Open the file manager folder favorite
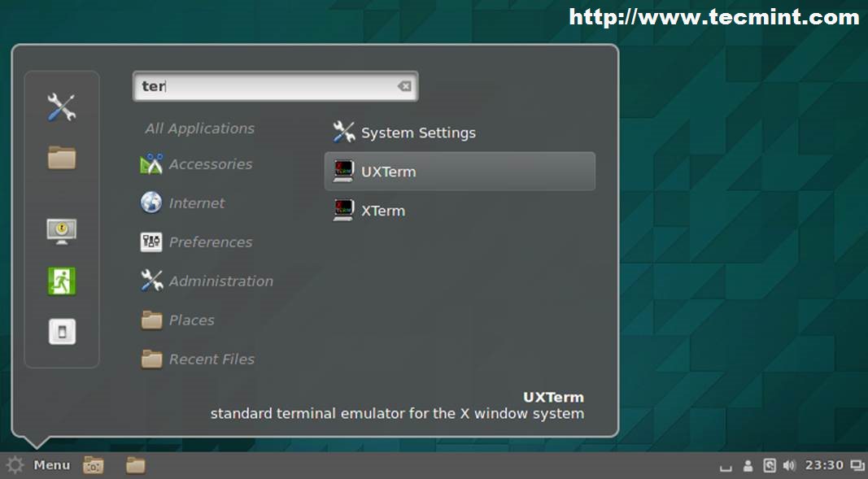The width and height of the screenshot is (868, 479). (x=62, y=158)
